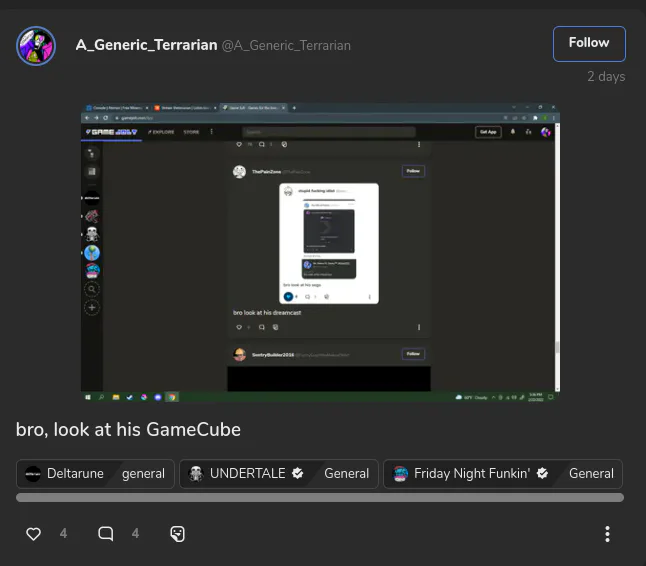The image size is (646, 566).
Task: Open the Friday Night Funkin' 'General' channel
Action: (591, 474)
